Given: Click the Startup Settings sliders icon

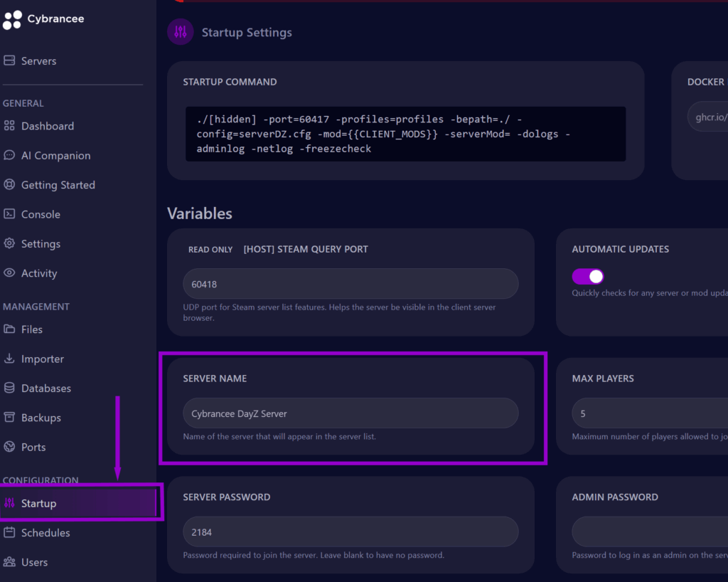Looking at the screenshot, I should pos(180,31).
